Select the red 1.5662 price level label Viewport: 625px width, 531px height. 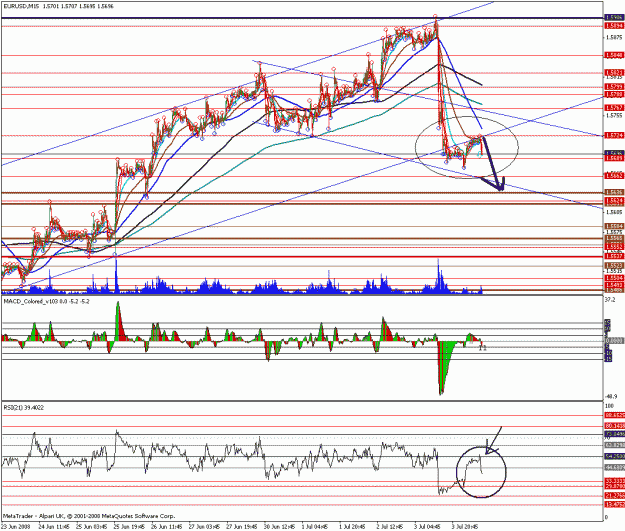point(614,175)
